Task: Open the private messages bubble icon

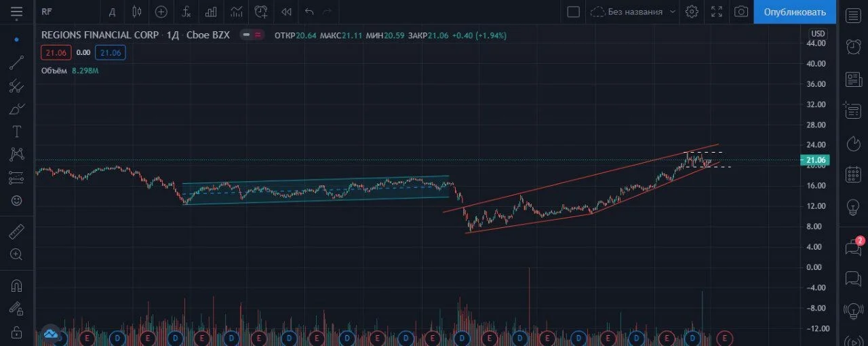Action: (853, 279)
